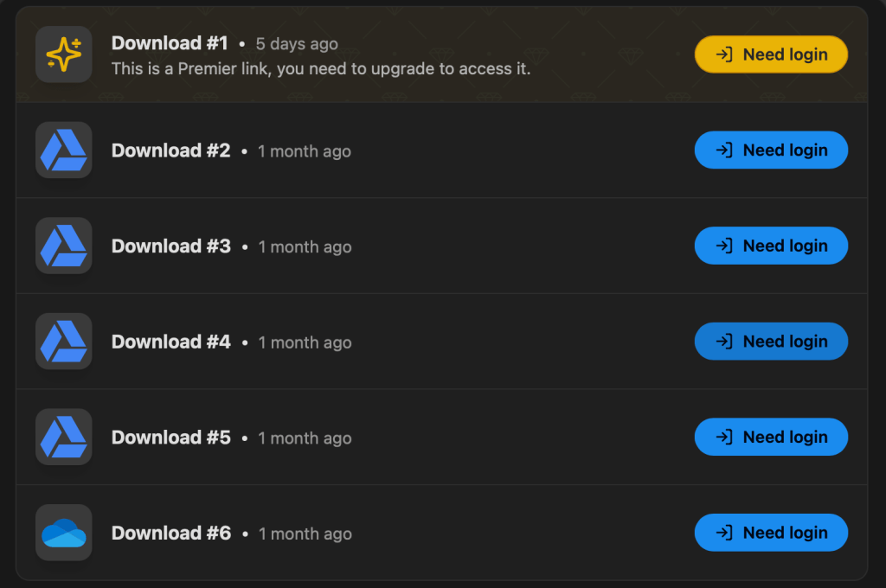
Task: Click the Google Drive icon for Download #3
Action: [64, 246]
